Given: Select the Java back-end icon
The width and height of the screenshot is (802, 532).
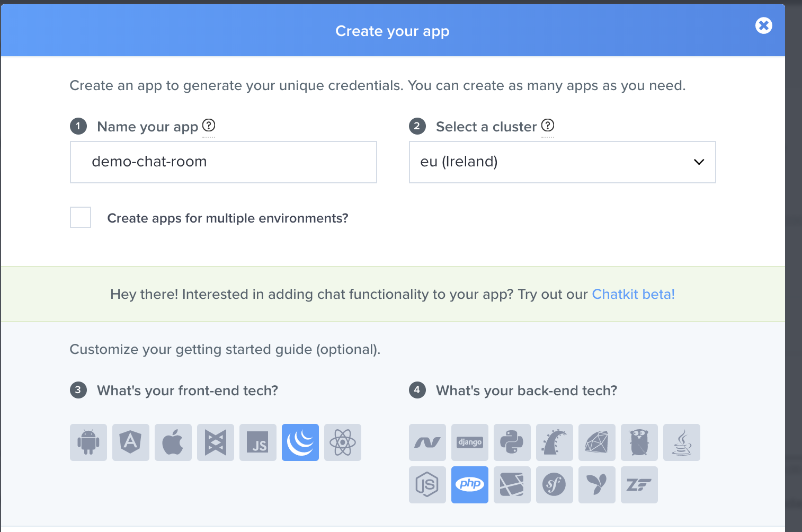Looking at the screenshot, I should point(682,442).
